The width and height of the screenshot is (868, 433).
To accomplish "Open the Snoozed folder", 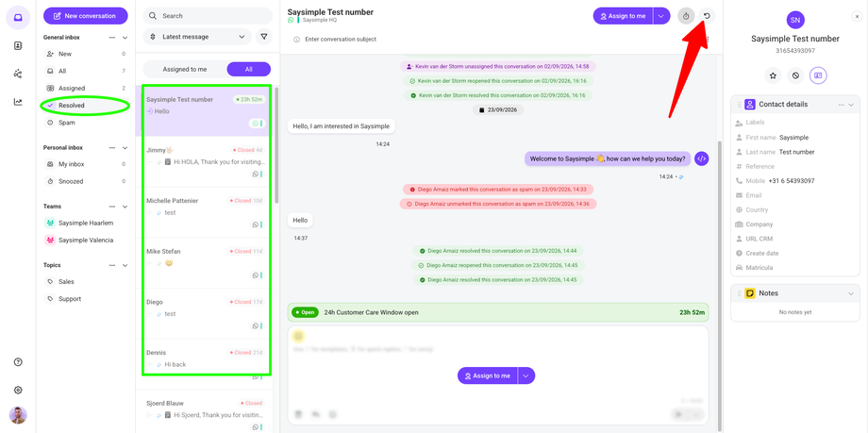I will point(86,182).
